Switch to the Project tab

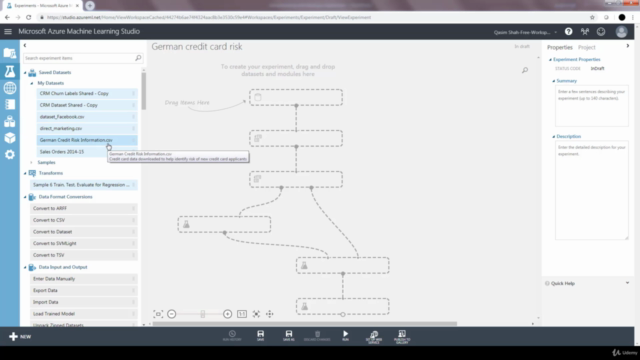click(x=587, y=47)
